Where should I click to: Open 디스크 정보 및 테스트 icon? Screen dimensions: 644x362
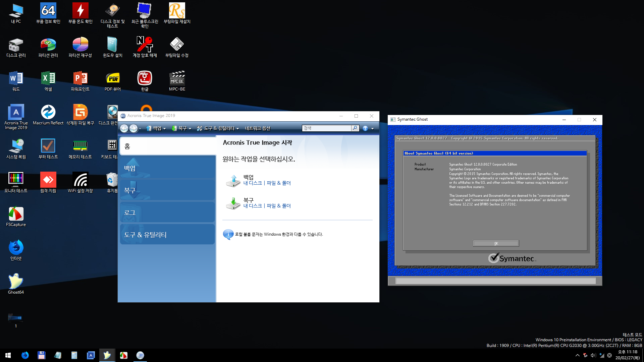[113, 15]
